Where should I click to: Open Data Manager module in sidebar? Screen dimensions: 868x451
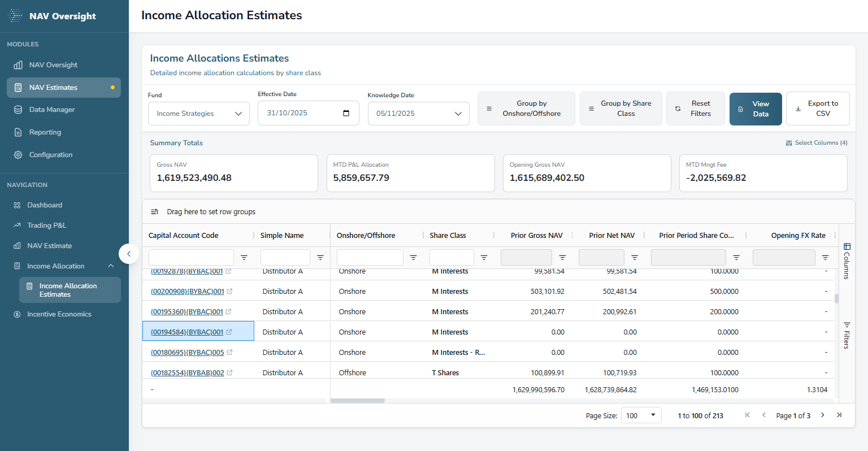[52, 110]
